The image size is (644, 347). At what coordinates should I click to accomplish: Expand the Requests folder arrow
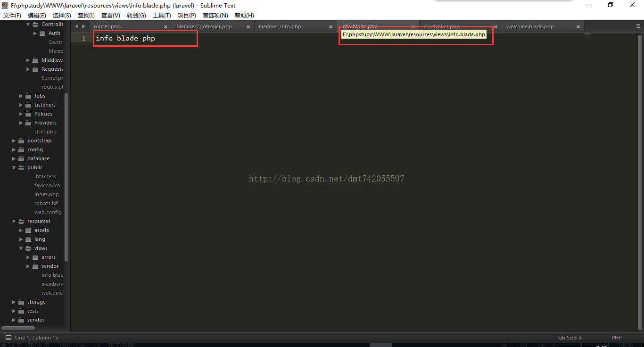(x=28, y=69)
